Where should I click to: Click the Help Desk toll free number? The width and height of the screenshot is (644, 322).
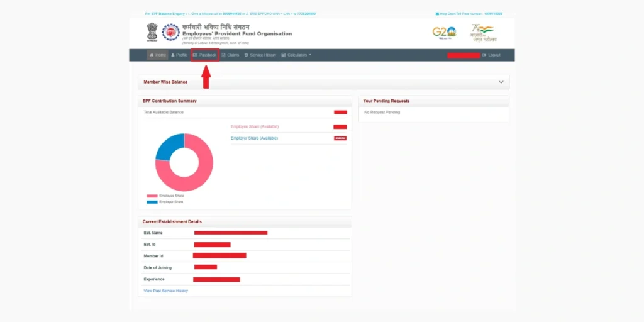click(492, 13)
